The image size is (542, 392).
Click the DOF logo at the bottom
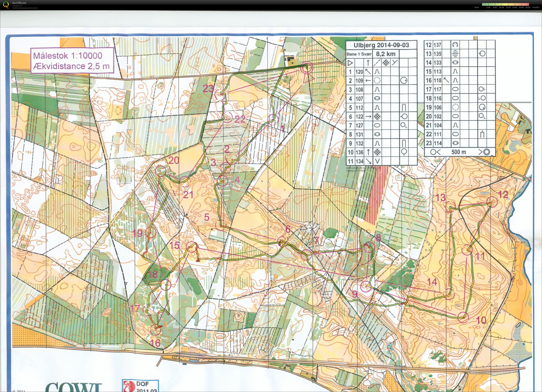point(140,386)
